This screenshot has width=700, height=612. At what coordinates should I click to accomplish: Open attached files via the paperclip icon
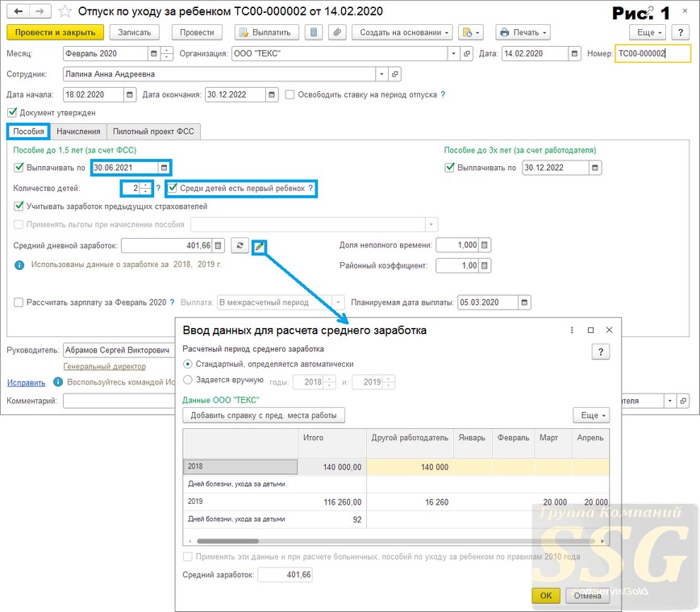(x=337, y=32)
